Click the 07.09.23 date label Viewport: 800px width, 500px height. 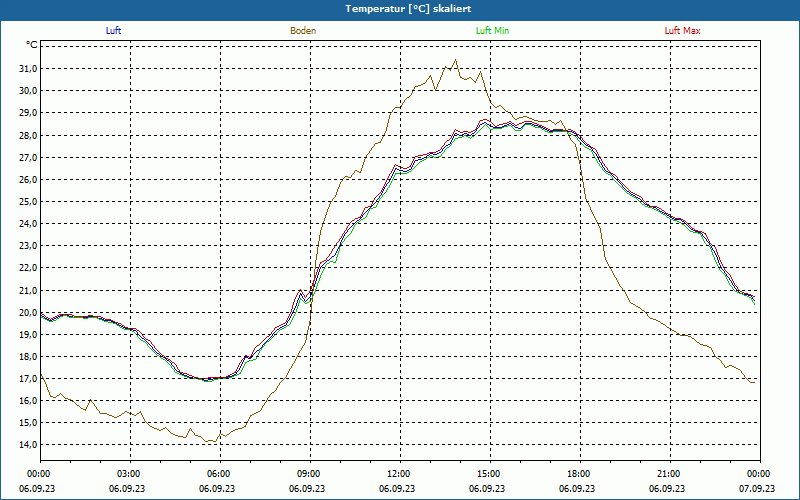tap(757, 488)
